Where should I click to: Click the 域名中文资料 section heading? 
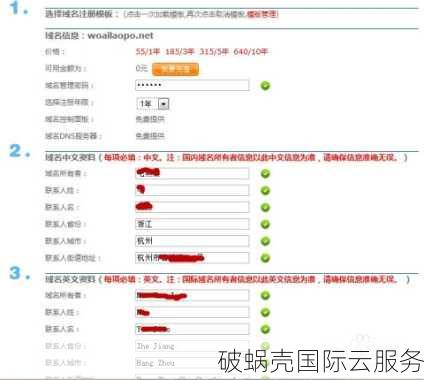pos(70,157)
